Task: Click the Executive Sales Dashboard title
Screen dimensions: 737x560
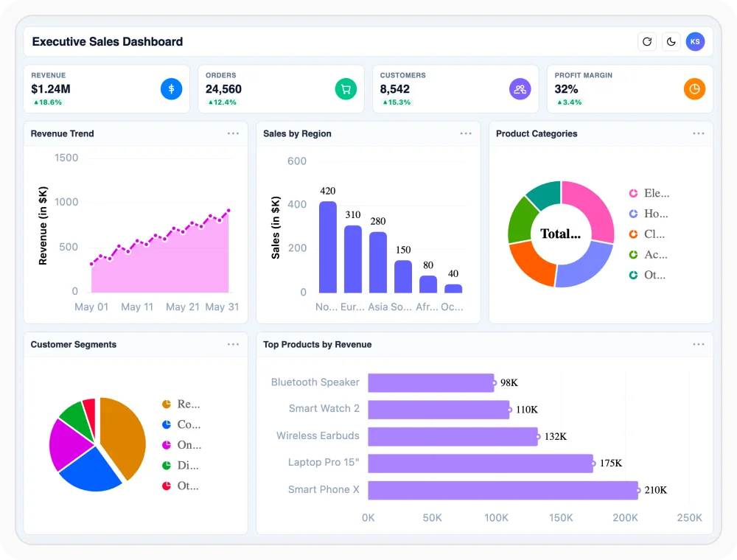Action: pos(107,41)
